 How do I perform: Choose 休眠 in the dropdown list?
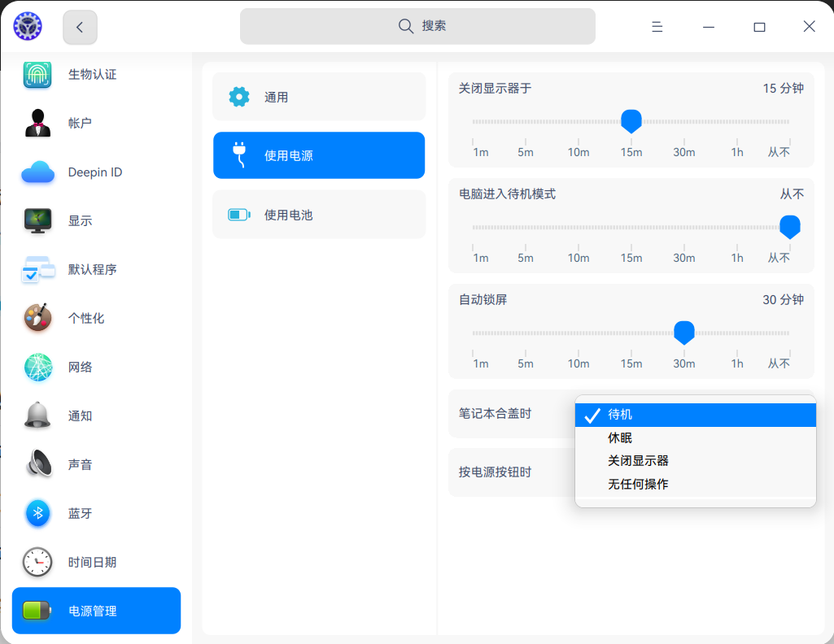(695, 437)
